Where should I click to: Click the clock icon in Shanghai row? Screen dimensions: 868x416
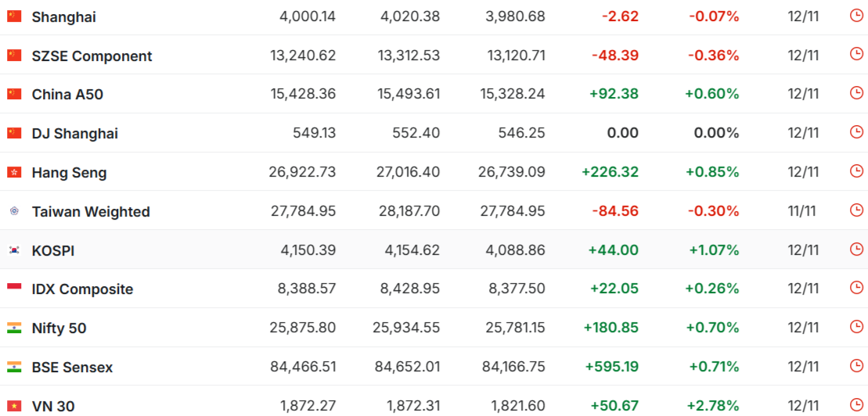(856, 15)
